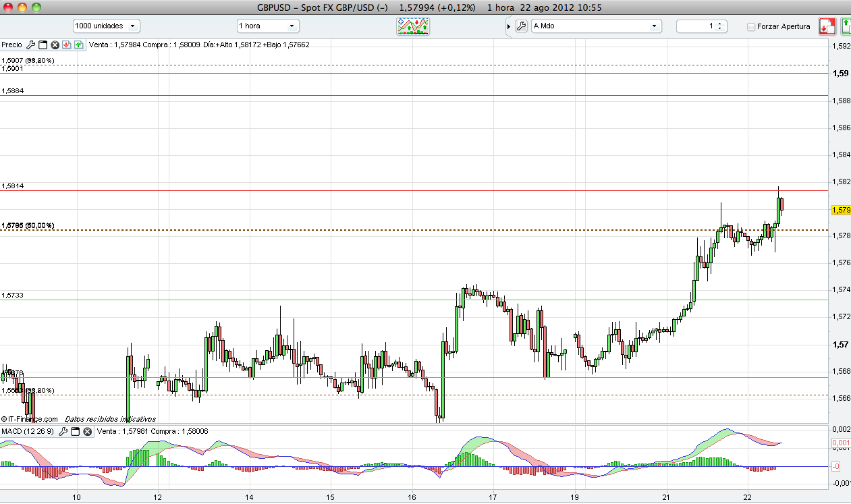Select the 1,5733 green support line label
This screenshot has width=851, height=504.
12,295
